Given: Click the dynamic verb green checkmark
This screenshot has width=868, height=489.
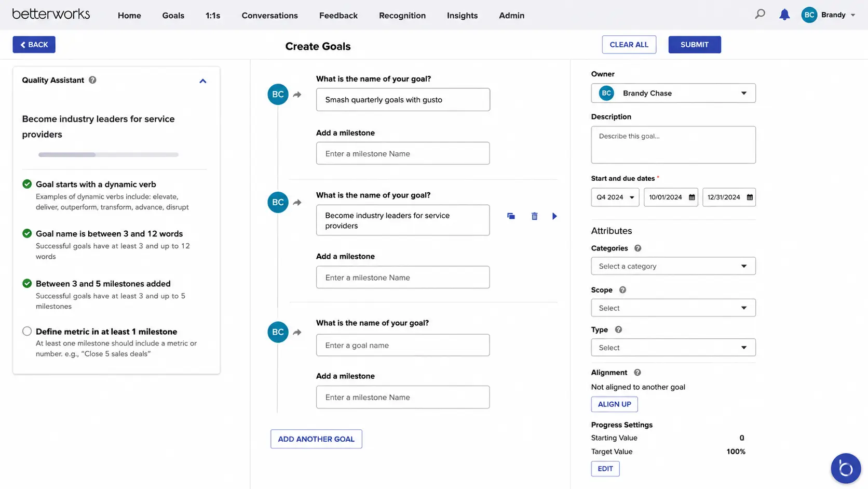Looking at the screenshot, I should (27, 184).
